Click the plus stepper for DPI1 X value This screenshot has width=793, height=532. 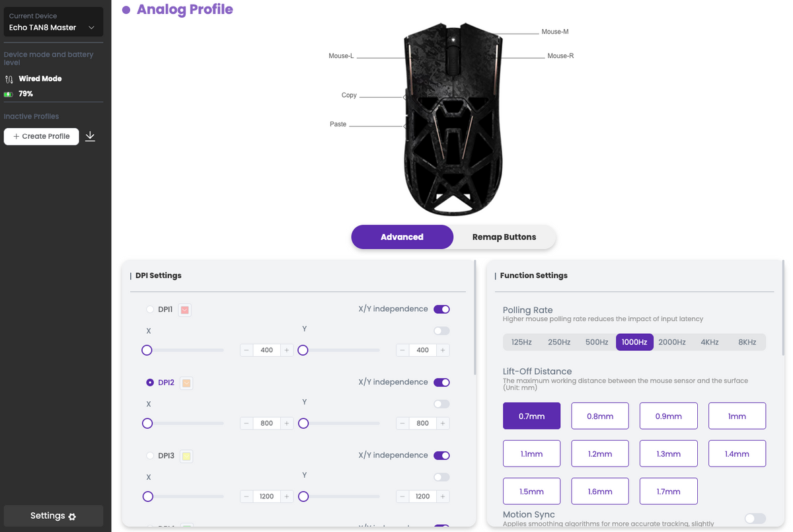[x=287, y=350]
